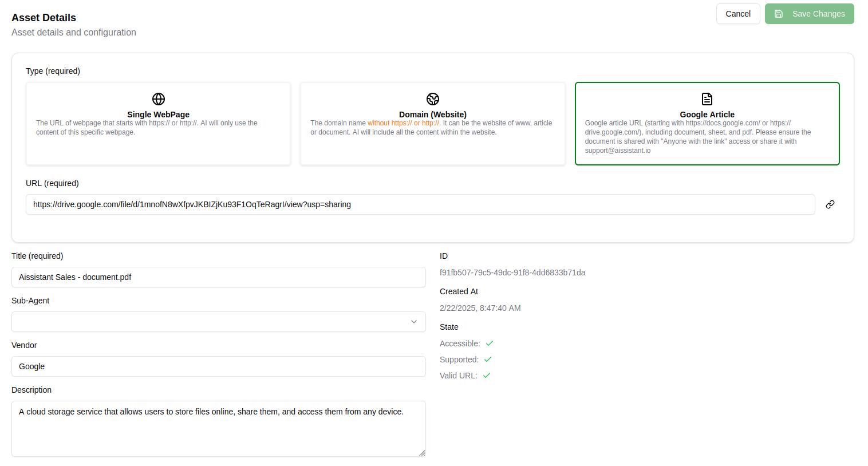Viewport: 868px width, 466px height.
Task: Expand Sub-Agent list via chevron arrow
Action: pyautogui.click(x=414, y=322)
